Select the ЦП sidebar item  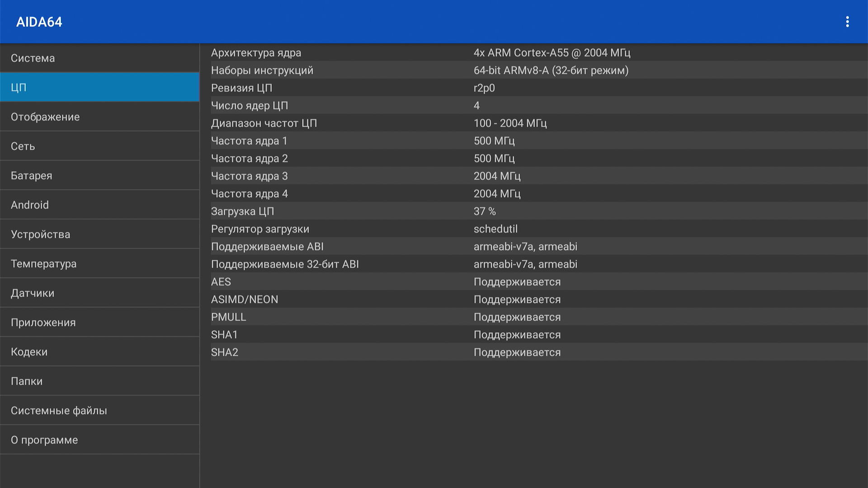pos(99,87)
